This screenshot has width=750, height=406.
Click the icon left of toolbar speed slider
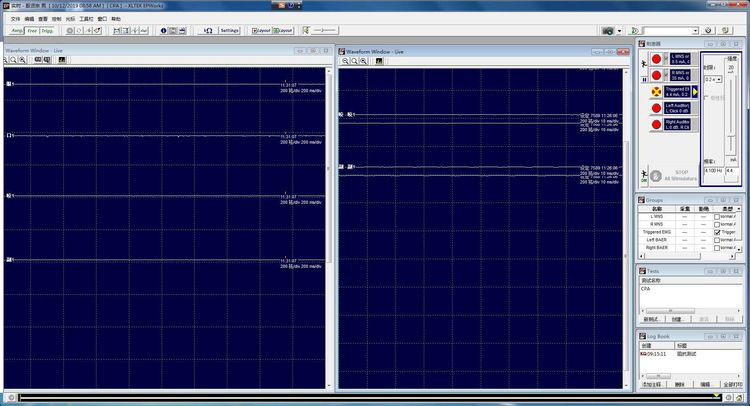click(x=306, y=30)
